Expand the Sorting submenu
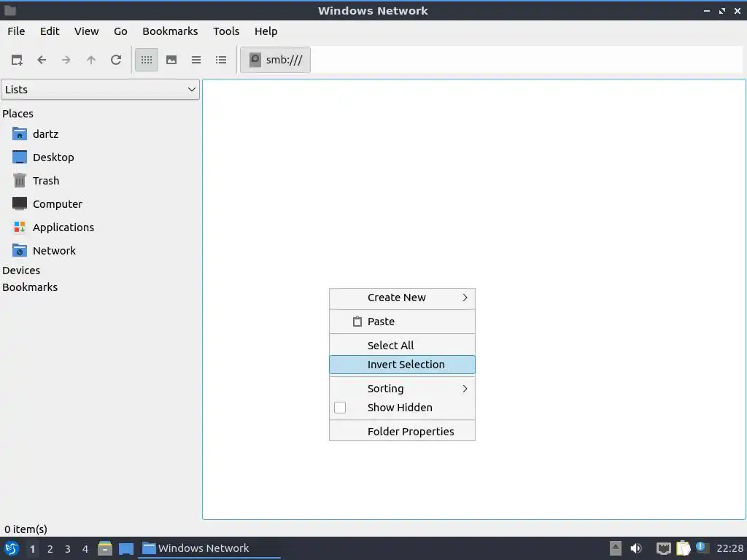The height and width of the screenshot is (560, 747). pyautogui.click(x=402, y=389)
